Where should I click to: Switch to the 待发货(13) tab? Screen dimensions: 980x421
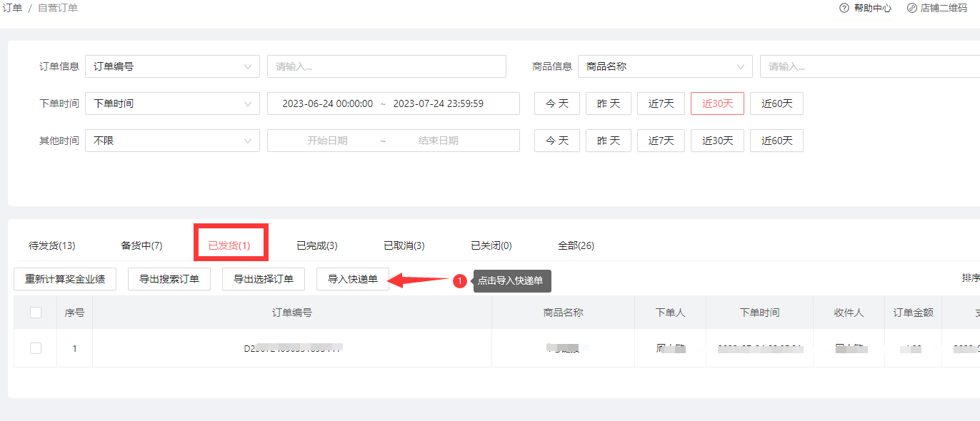pyautogui.click(x=52, y=245)
